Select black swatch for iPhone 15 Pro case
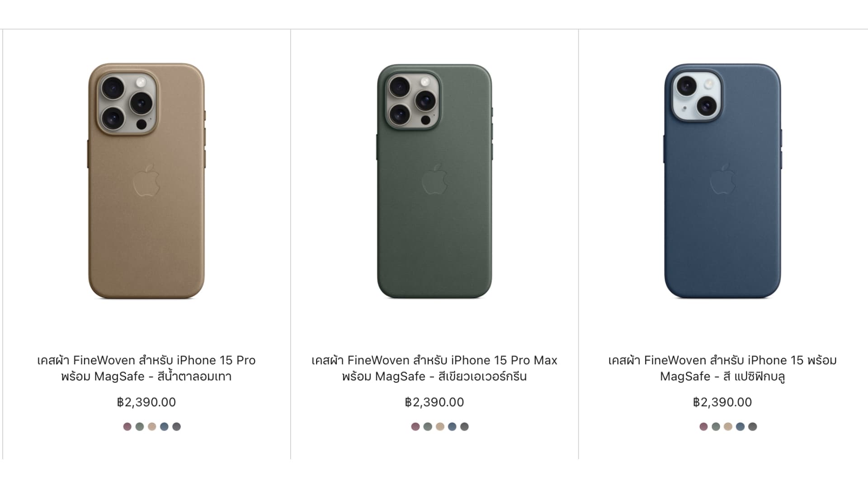Screen dimensions: 868x488 176,427
